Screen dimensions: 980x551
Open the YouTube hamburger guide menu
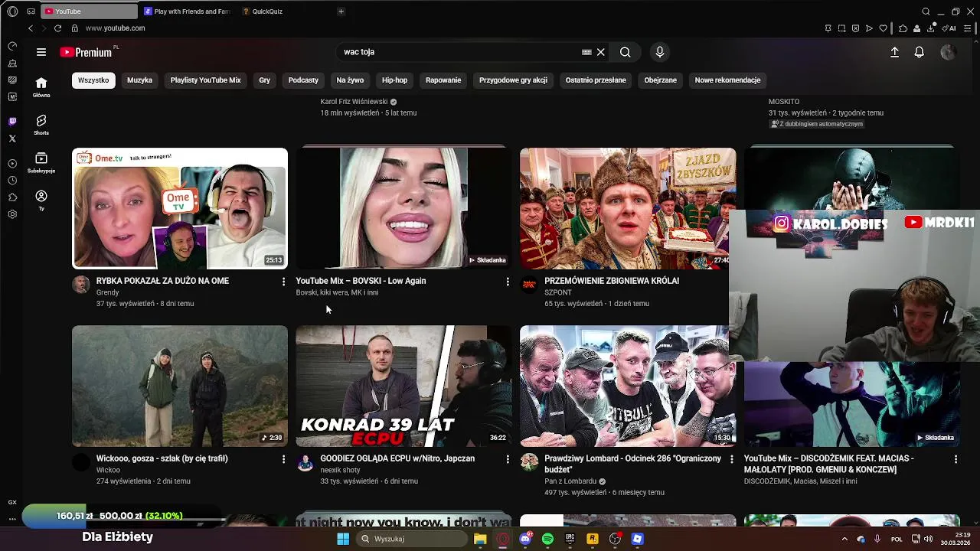41,52
